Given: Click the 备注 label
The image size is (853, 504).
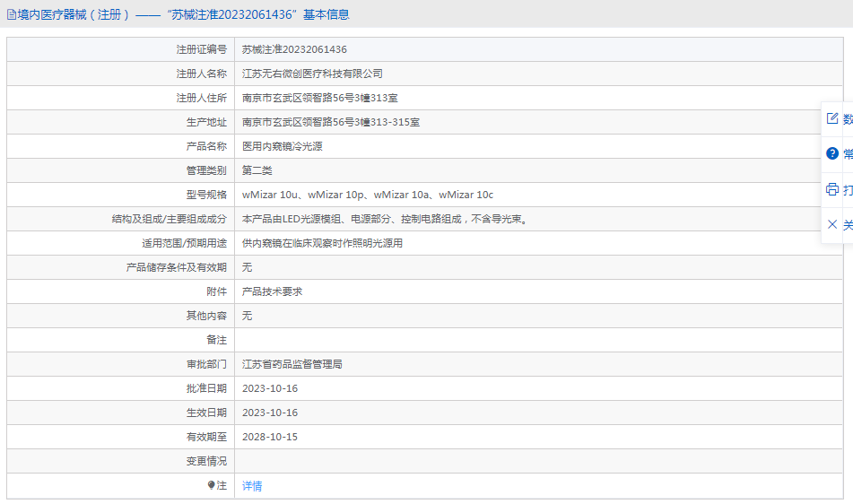Looking at the screenshot, I should [x=216, y=340].
